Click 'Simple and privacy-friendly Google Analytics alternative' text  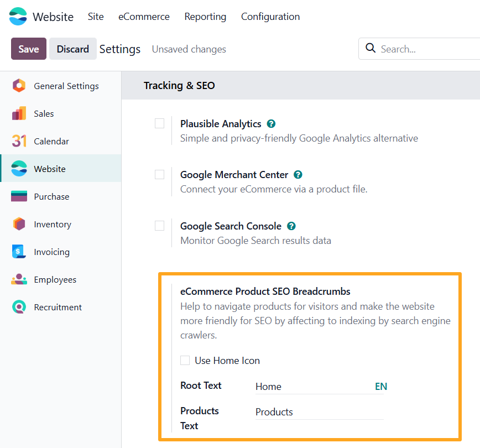[299, 138]
